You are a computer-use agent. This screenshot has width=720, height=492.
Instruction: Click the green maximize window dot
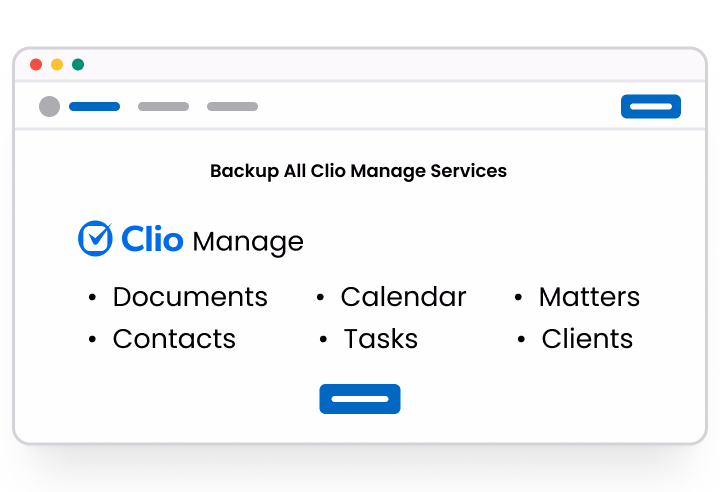78,65
